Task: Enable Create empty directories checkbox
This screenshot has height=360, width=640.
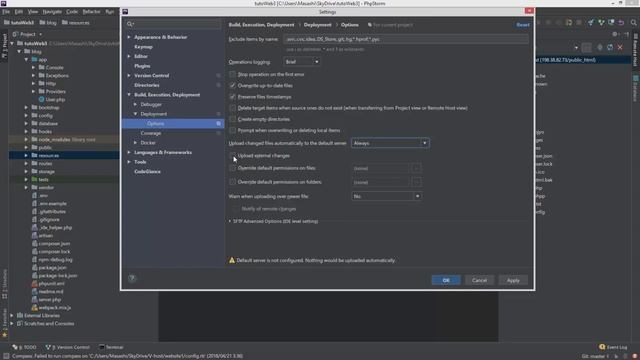Action: click(x=232, y=119)
